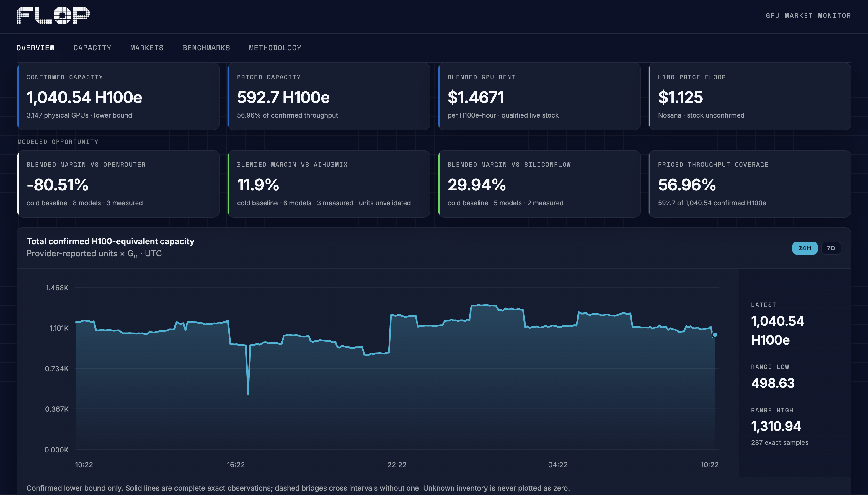Click the FLOP logo
Image resolution: width=868 pixels, height=495 pixels.
[53, 15]
